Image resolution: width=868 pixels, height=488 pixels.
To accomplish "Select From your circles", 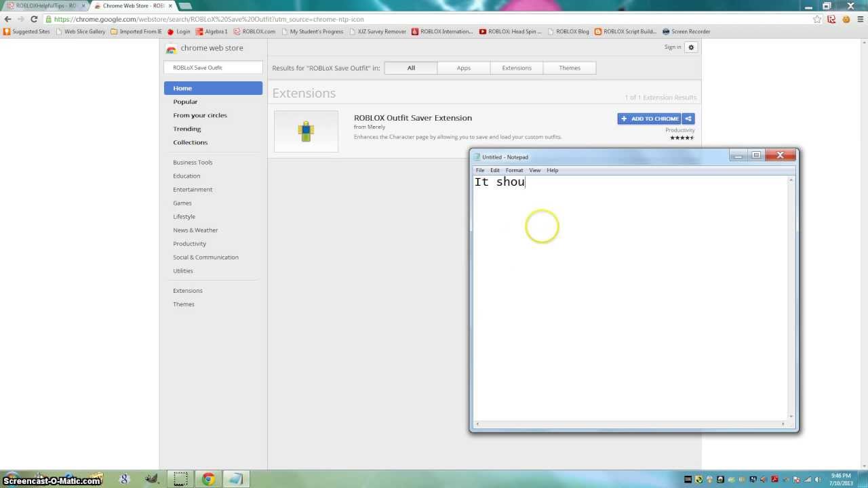I will point(200,115).
